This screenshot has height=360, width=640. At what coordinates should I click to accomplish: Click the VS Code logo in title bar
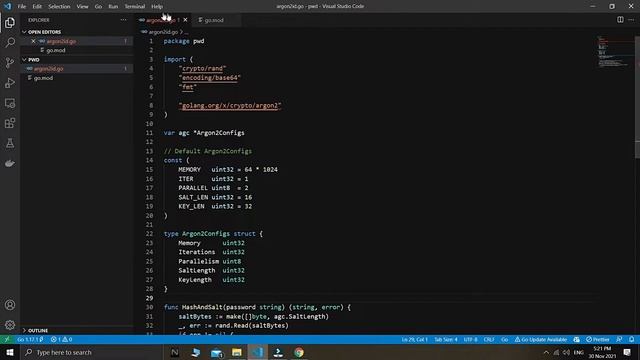pos(7,6)
